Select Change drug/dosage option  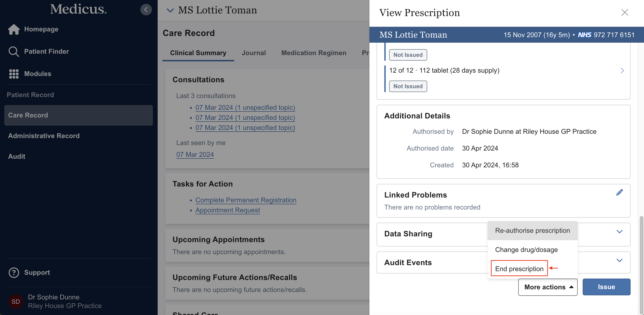(x=526, y=250)
